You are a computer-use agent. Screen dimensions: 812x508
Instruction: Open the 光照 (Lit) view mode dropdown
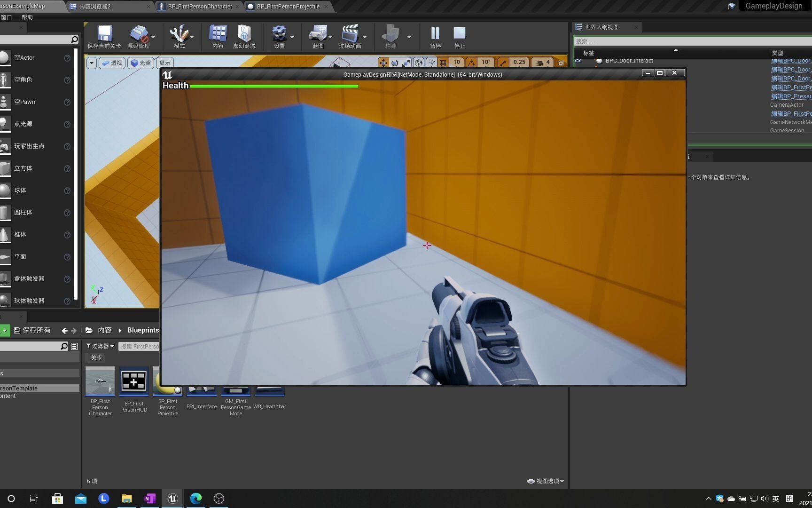click(141, 63)
